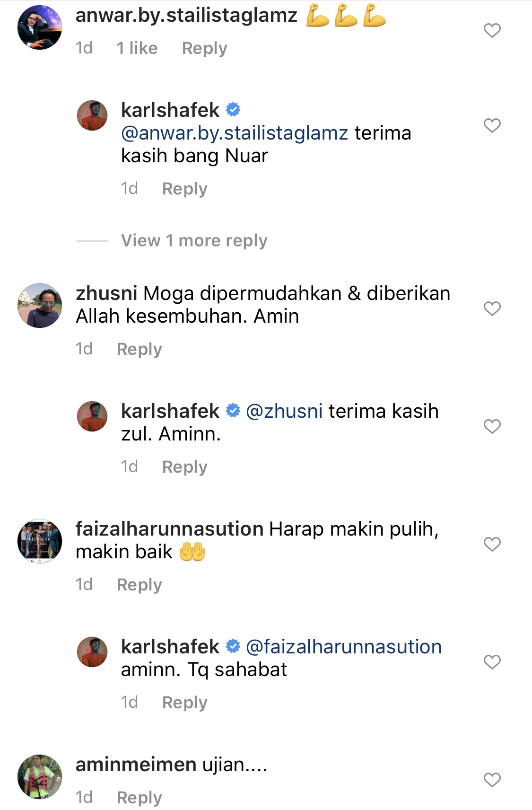Open @anwar.by.stailistaglamz mention link
Screen dimensions: 532x810
pos(235,133)
